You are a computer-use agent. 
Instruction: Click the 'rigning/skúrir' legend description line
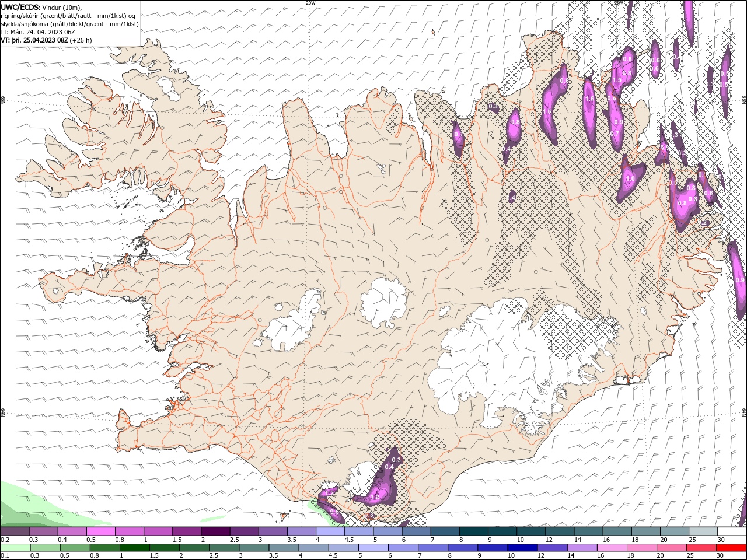(69, 16)
